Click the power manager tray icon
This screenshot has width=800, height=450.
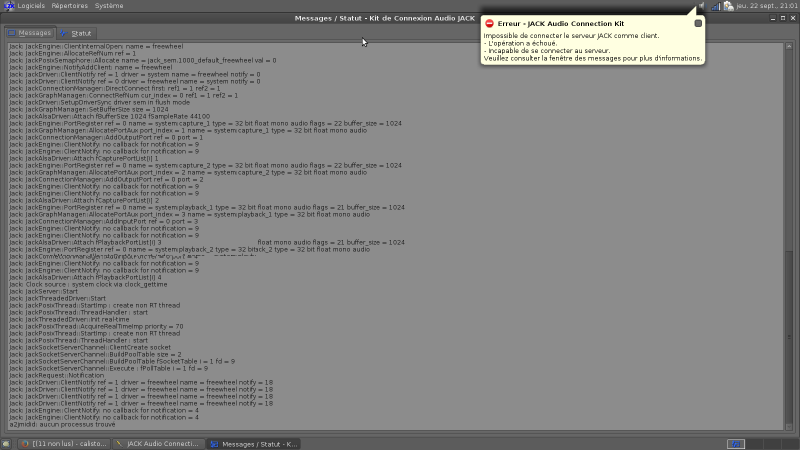point(728,6)
